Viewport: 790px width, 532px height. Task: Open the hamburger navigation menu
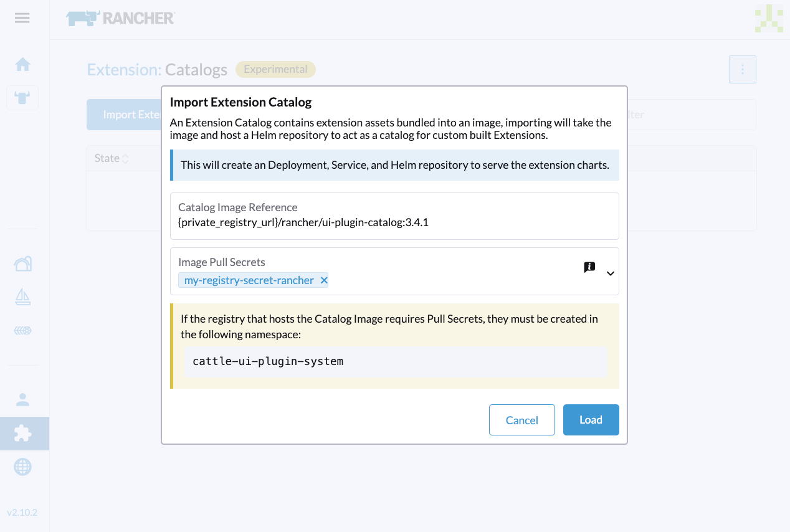tap(22, 18)
